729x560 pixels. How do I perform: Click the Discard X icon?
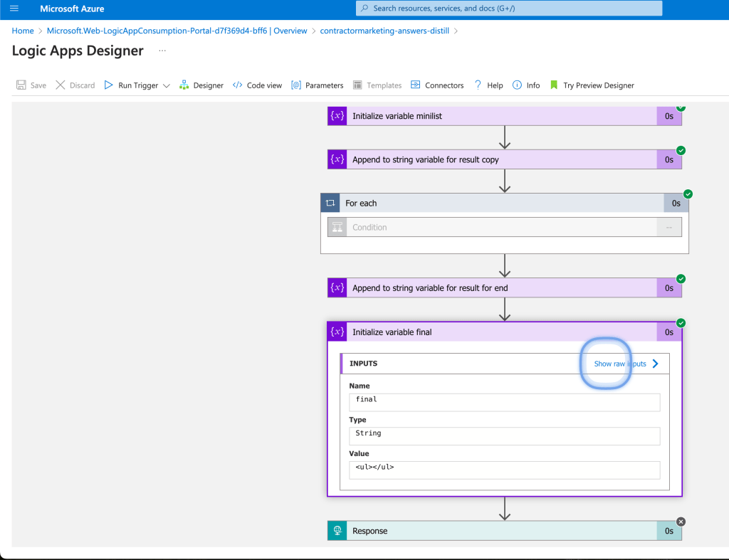(x=61, y=85)
